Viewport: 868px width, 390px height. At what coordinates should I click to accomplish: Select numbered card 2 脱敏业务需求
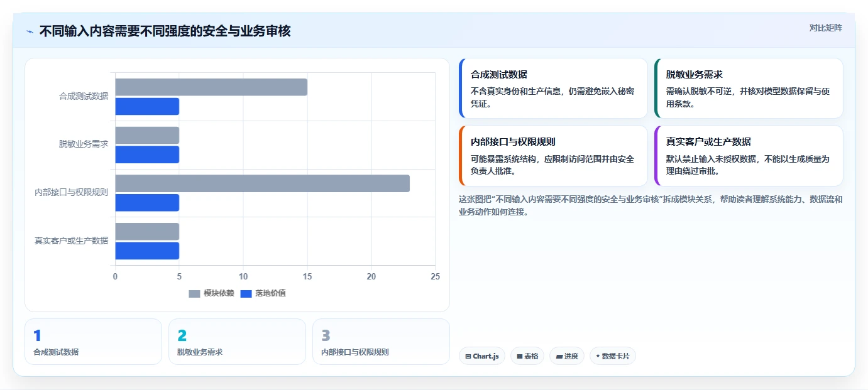(237, 342)
